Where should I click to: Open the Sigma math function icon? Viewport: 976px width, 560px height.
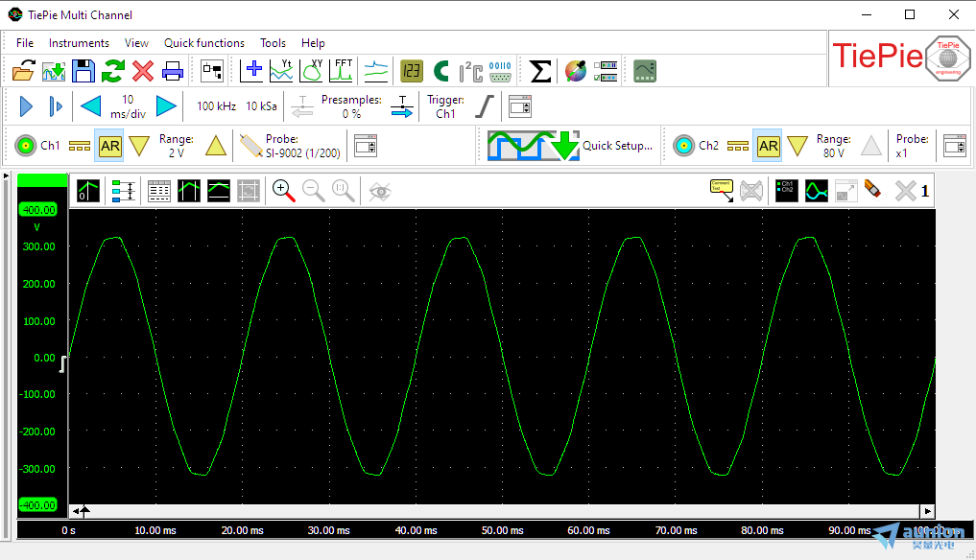click(540, 70)
